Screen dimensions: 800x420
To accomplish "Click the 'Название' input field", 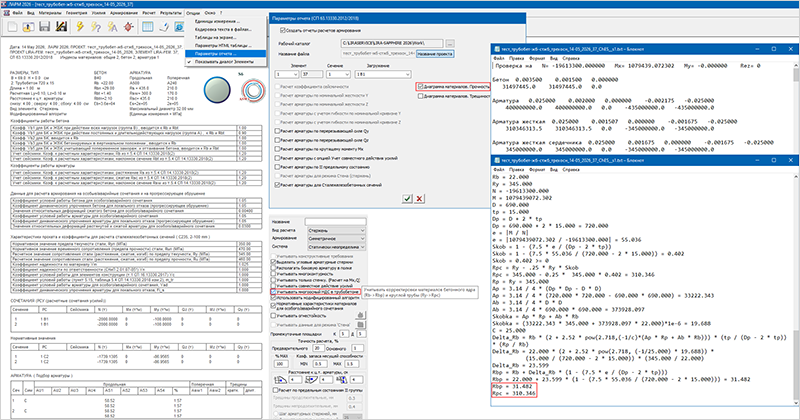I will [x=335, y=222].
